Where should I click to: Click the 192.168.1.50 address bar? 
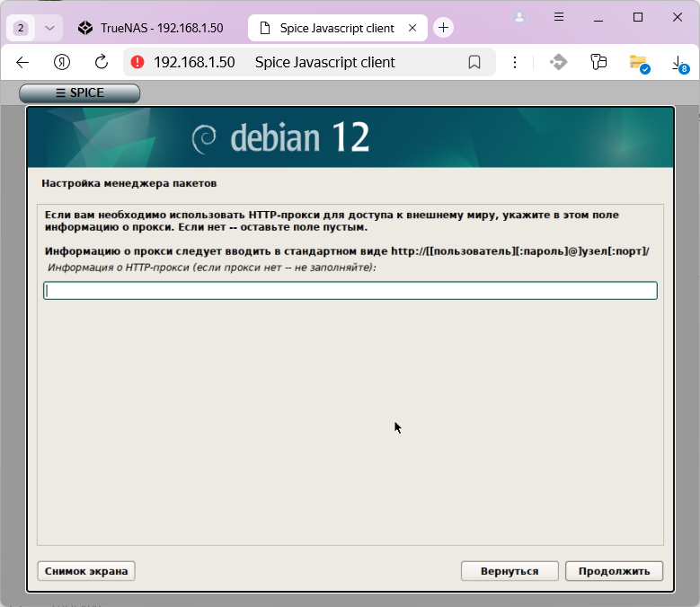pos(194,62)
